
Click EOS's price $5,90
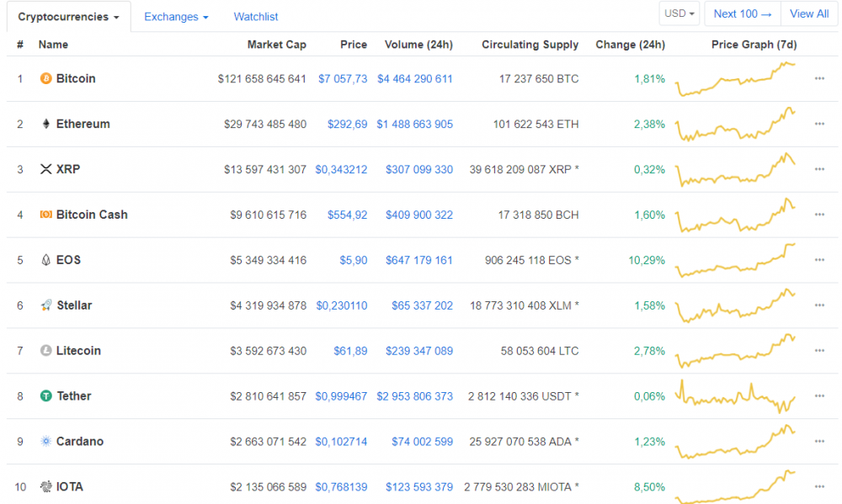coord(354,260)
